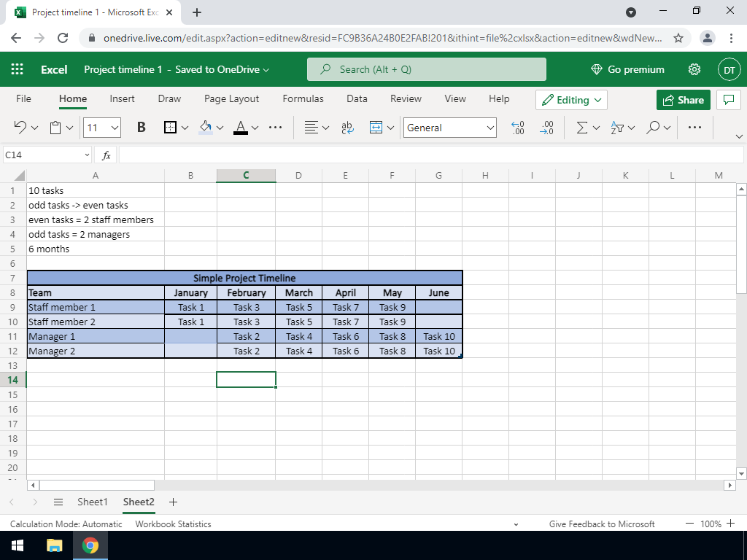Click the AutoSum sigma icon

(581, 127)
